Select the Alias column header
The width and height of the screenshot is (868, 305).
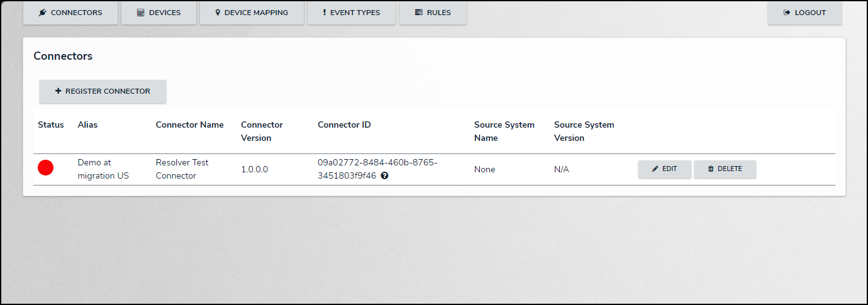tap(87, 125)
